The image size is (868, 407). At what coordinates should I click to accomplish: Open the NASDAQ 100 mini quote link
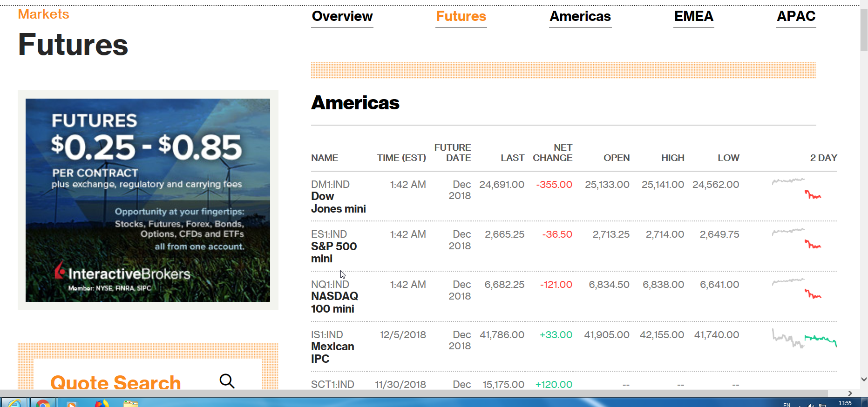pyautogui.click(x=334, y=302)
